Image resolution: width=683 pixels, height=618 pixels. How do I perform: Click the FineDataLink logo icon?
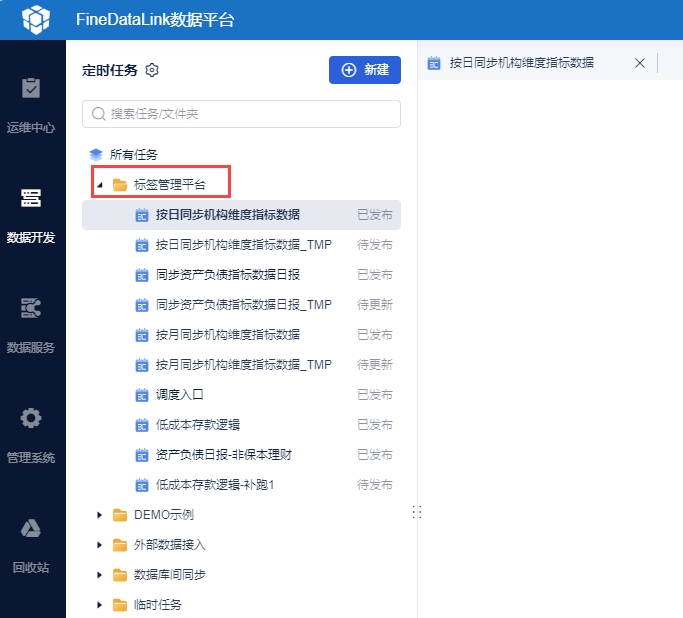[35, 19]
